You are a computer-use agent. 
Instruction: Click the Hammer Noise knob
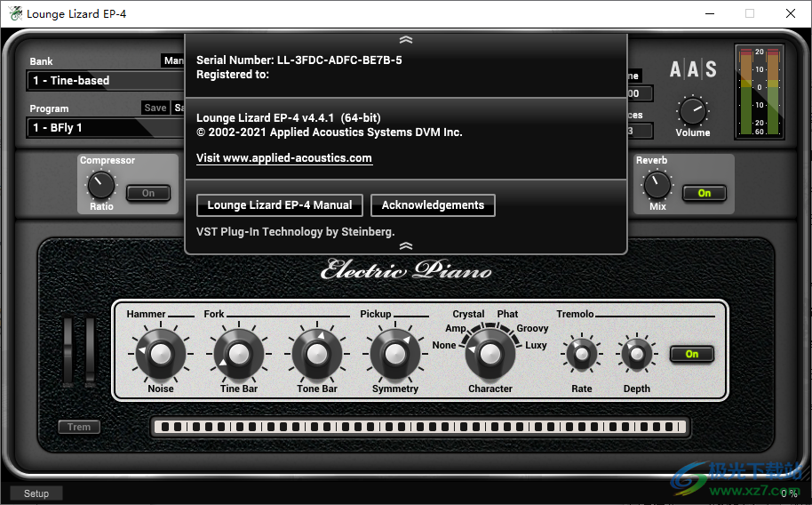point(161,354)
